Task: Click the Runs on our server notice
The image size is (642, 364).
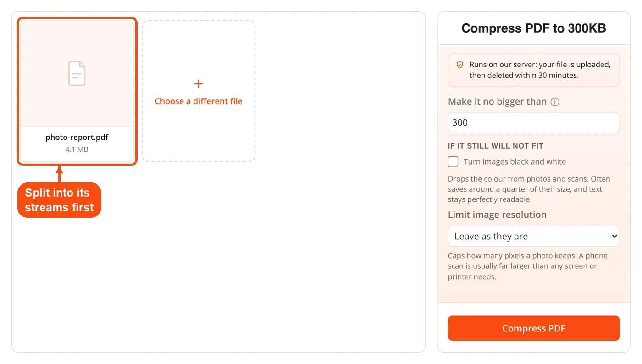Action: click(x=534, y=70)
